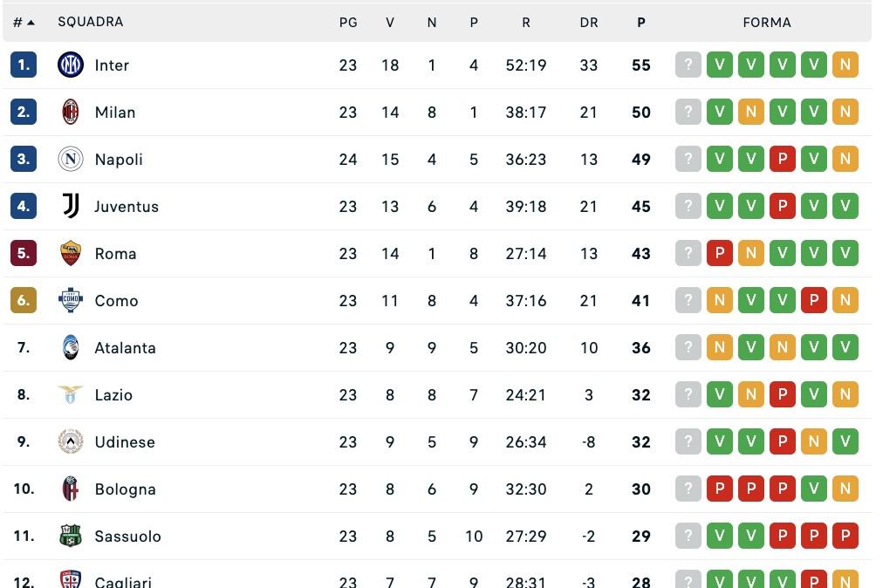Click the red P result in Napoli's form

pyautogui.click(x=783, y=159)
